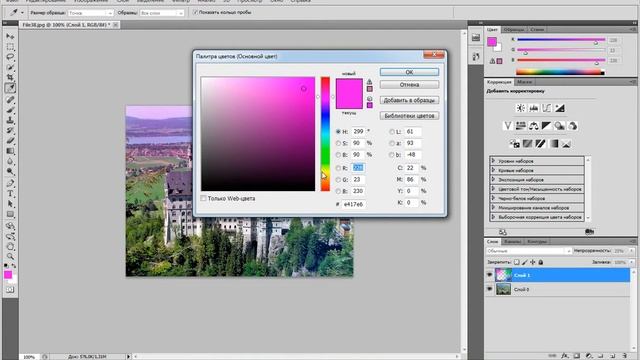The image size is (640, 360).
Task: Select the Move tool
Action: (x=10, y=37)
